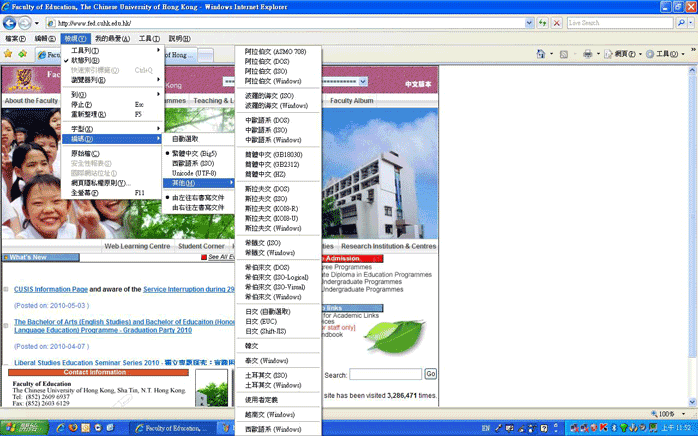Expand the command bar overflow chevron
Screen dimensions: 698x436
tap(693, 49)
